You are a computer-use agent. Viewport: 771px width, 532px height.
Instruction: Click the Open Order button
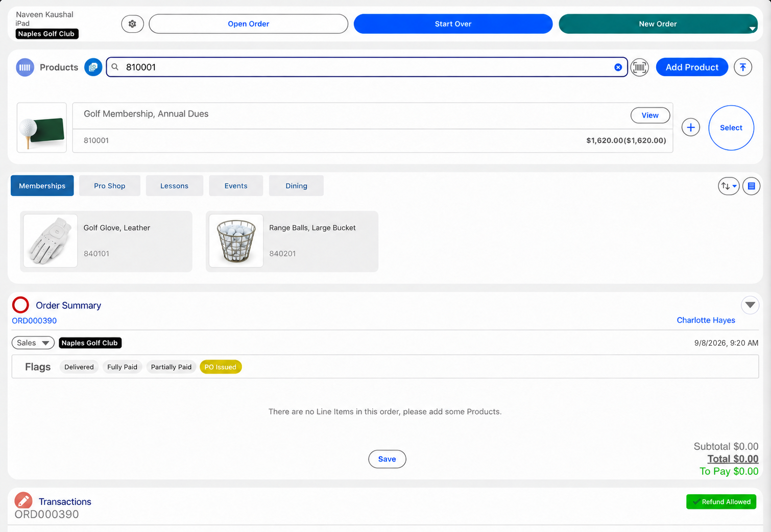pos(249,24)
